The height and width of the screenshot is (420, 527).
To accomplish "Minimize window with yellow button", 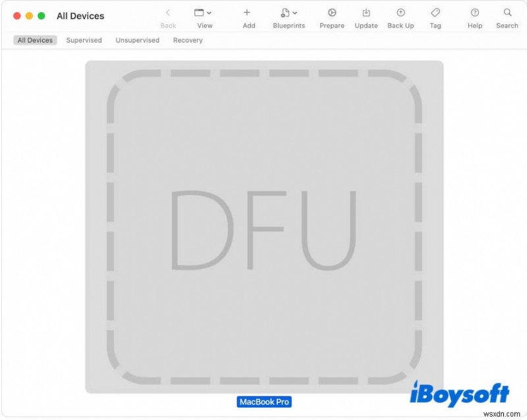I will click(29, 16).
